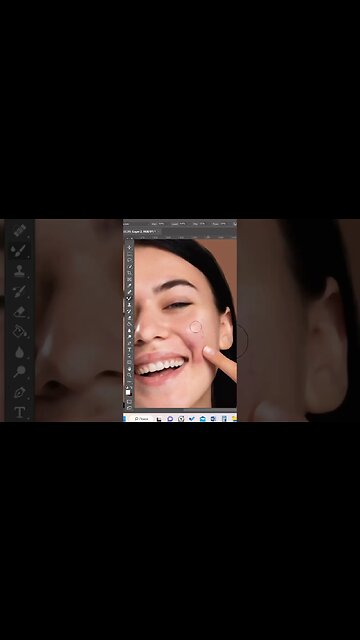Select the Eraser tool in center toolbar
This screenshot has height=640, width=360.
(x=129, y=318)
